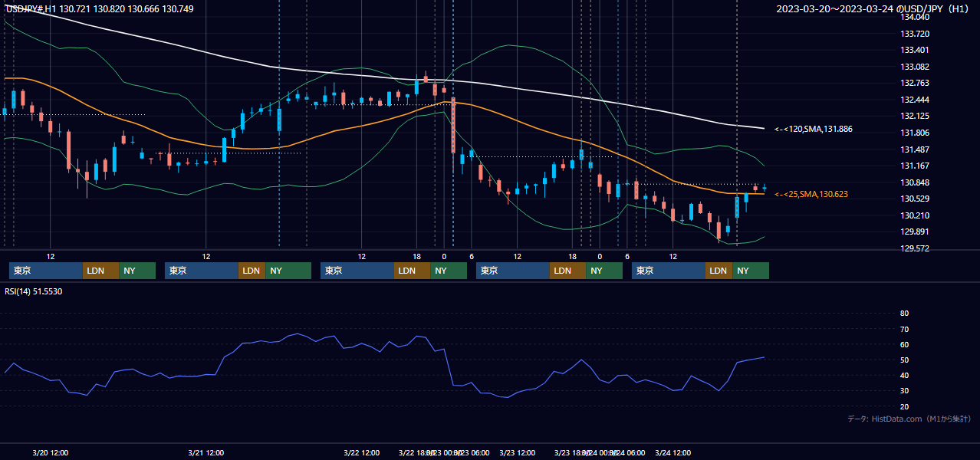The height and width of the screenshot is (460, 980).
Task: Click the 3/24 12:00 date label
Action: [x=673, y=453]
